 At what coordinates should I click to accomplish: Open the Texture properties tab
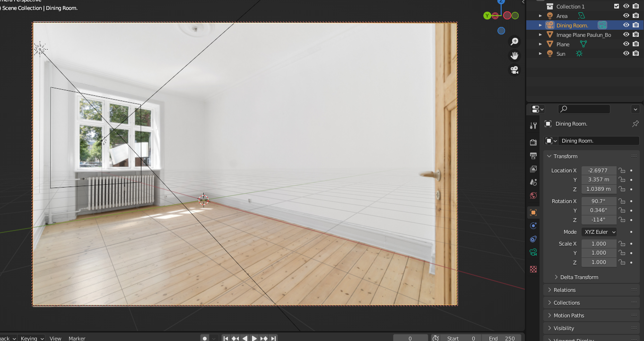click(x=533, y=269)
